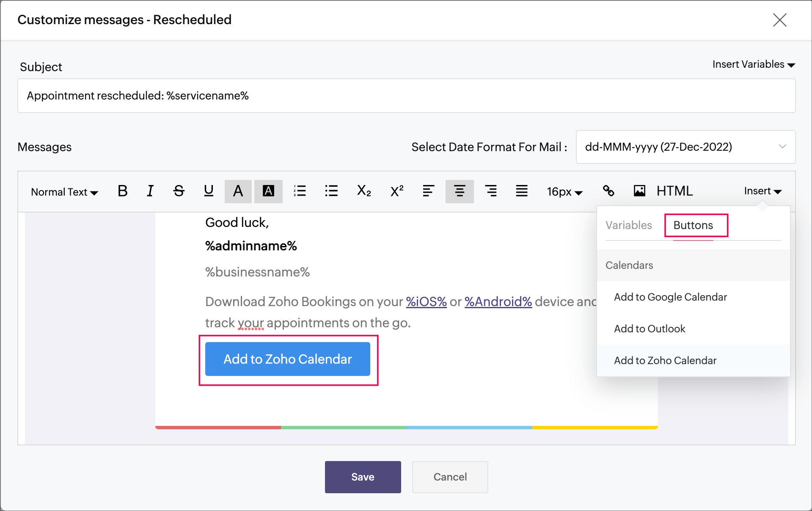The height and width of the screenshot is (511, 812).
Task: Open the Insert dropdown in toolbar
Action: [x=762, y=191]
